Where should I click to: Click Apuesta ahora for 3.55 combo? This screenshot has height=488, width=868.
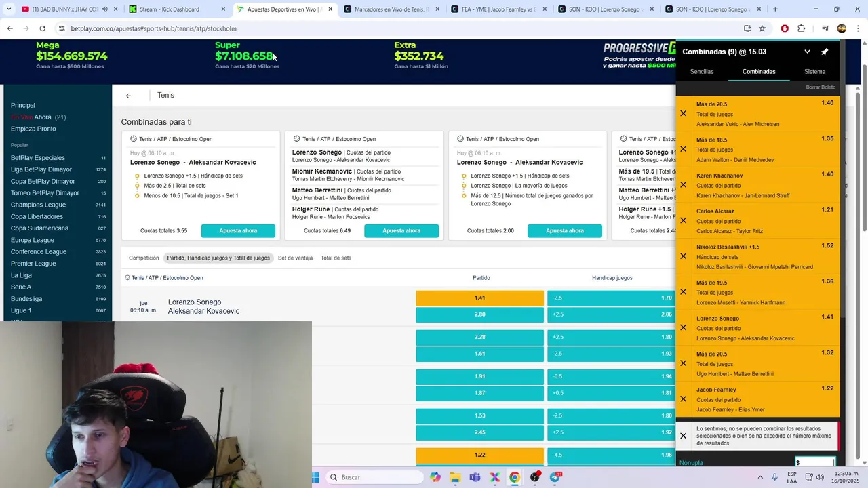click(x=238, y=231)
